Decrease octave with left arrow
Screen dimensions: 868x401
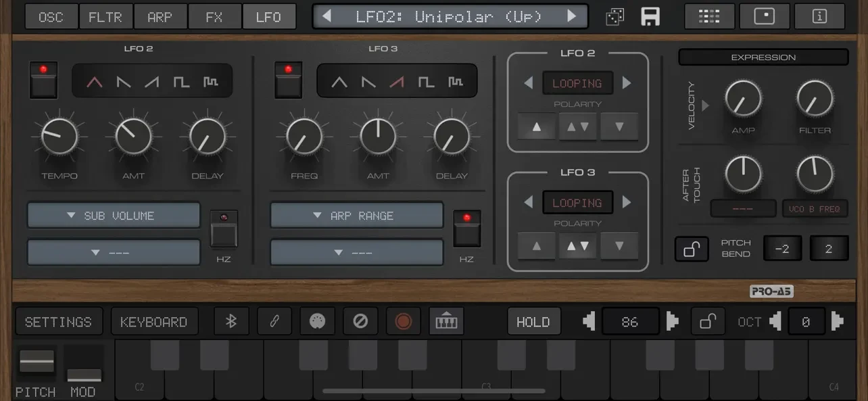click(x=775, y=321)
